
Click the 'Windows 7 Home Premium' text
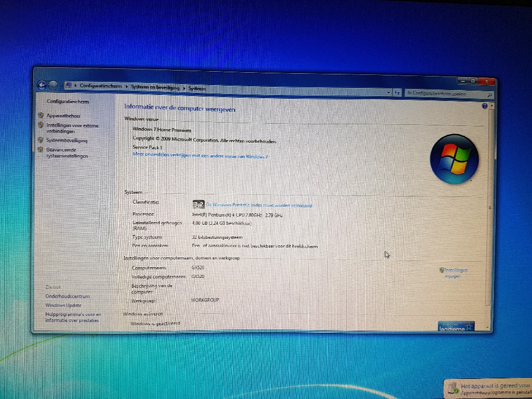tap(162, 129)
